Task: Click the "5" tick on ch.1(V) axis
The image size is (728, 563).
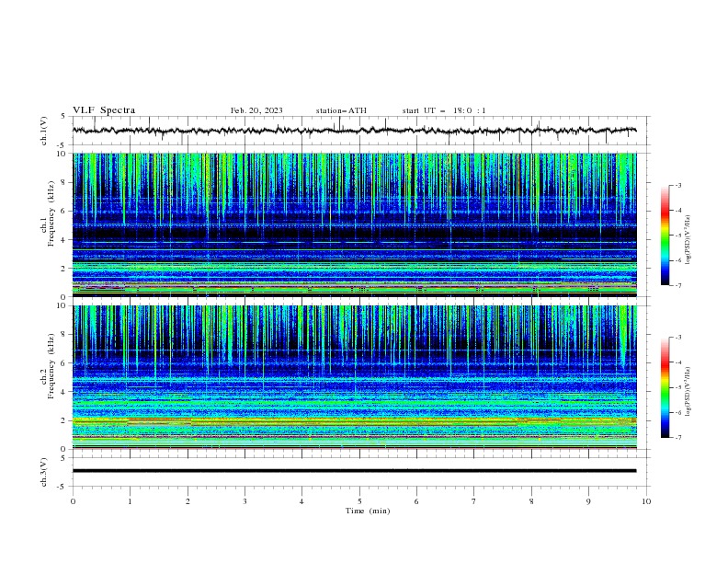Action: pos(64,117)
